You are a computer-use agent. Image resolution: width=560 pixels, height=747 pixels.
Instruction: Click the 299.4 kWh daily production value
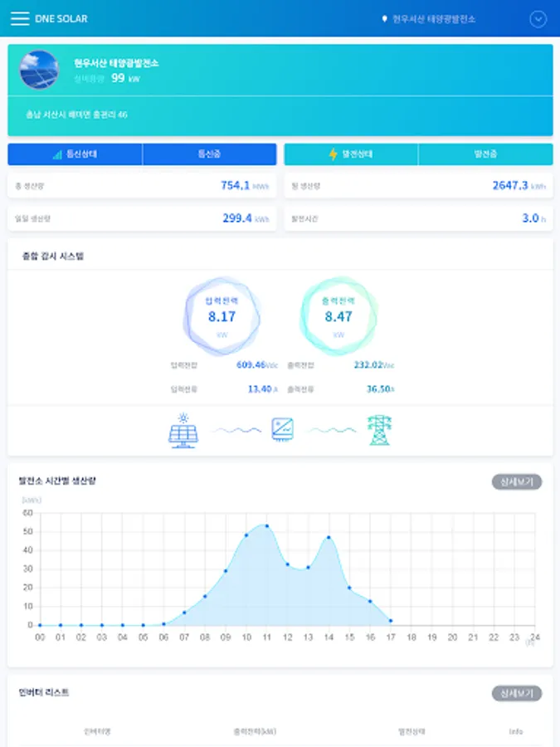tap(246, 218)
